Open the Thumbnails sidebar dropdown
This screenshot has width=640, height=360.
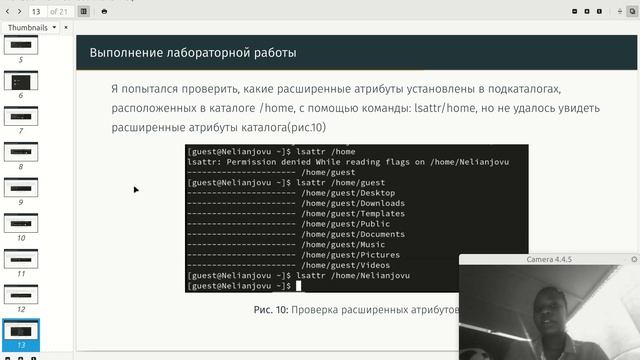point(32,27)
